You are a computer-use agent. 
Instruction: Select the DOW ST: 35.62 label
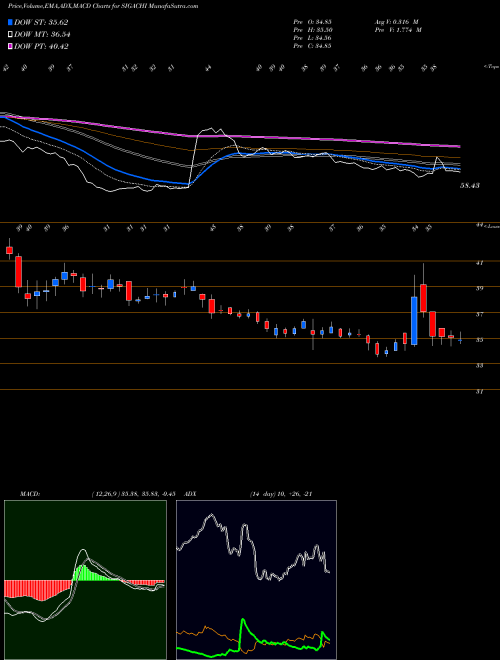[41, 22]
